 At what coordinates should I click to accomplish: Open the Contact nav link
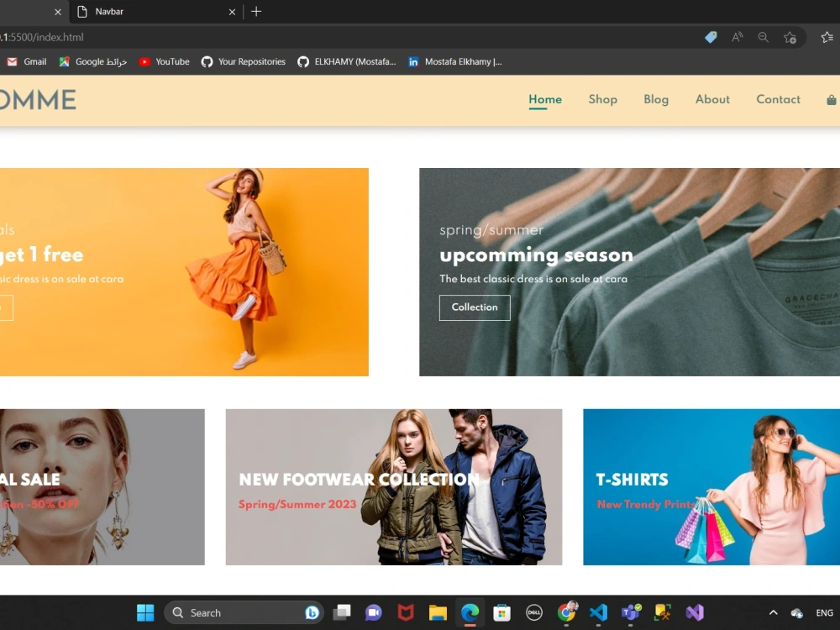click(778, 100)
